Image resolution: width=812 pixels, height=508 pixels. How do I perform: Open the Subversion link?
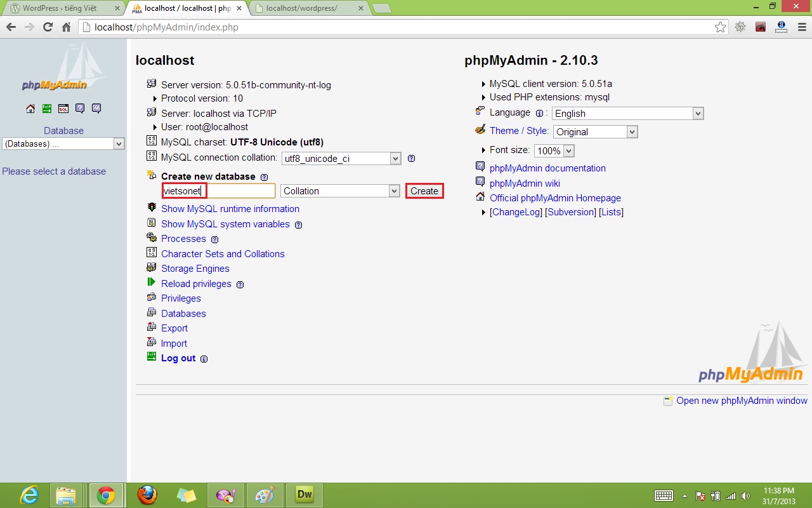tap(570, 212)
